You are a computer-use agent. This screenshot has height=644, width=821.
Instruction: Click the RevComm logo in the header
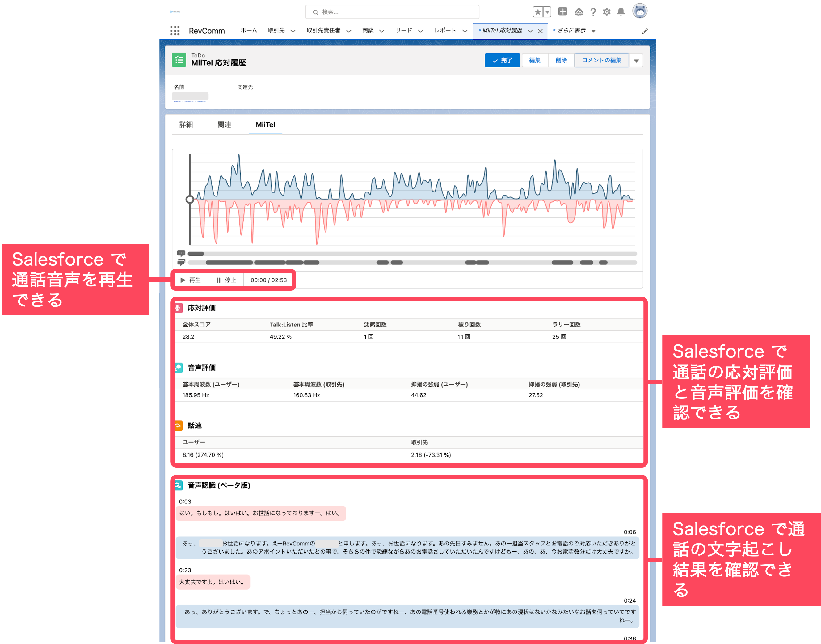pyautogui.click(x=175, y=12)
